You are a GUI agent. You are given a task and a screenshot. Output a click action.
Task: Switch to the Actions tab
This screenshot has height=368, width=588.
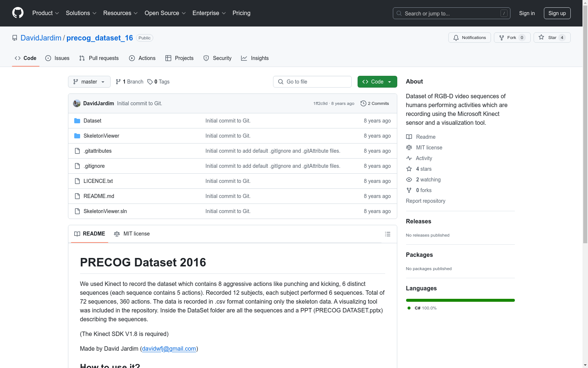pyautogui.click(x=142, y=58)
